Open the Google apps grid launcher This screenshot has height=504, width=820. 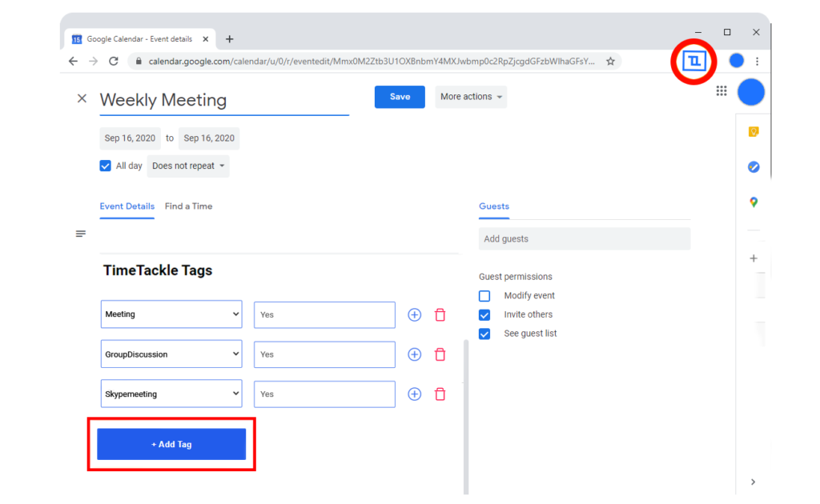tap(721, 91)
